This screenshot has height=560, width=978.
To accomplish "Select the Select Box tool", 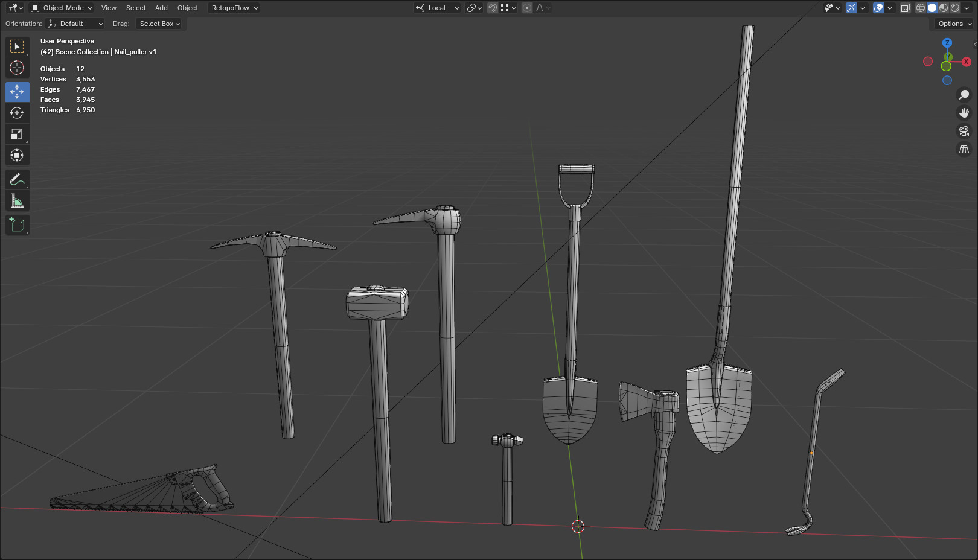I will 17,46.
